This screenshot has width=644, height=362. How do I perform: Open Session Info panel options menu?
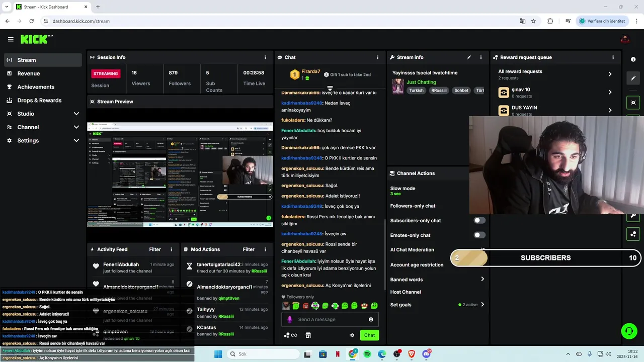tap(265, 57)
